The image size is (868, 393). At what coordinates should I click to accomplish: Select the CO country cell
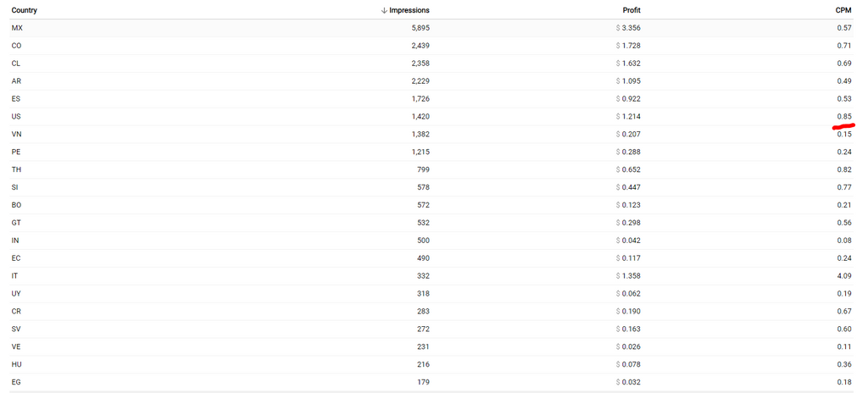(x=17, y=46)
